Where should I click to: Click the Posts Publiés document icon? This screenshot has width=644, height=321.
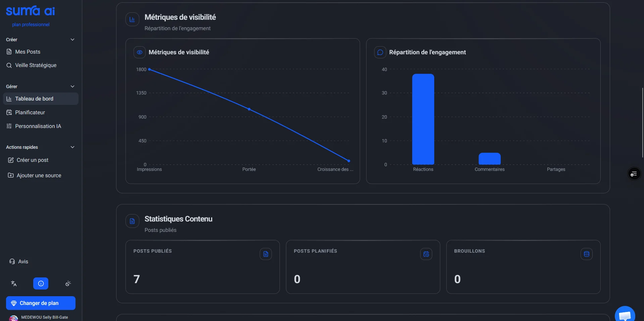click(x=265, y=254)
